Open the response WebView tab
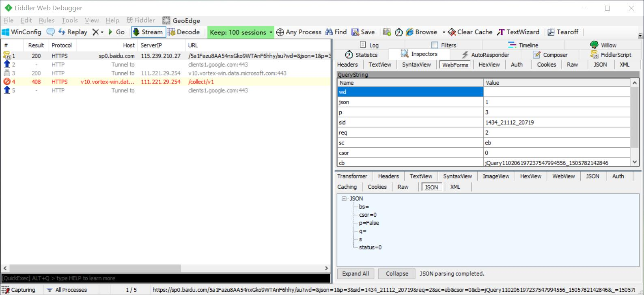644x295 pixels. pyautogui.click(x=563, y=176)
